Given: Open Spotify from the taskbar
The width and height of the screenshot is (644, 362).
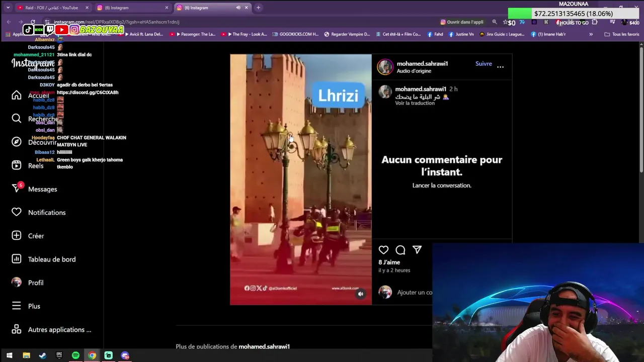Looking at the screenshot, I should [75, 355].
